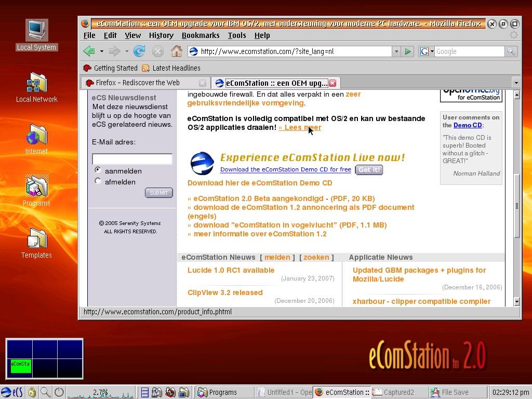
Task: Click the eComStation globe logo on page
Action: click(x=202, y=163)
